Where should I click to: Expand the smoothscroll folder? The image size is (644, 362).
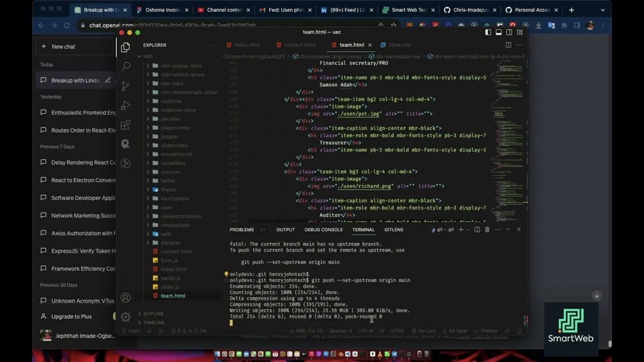point(176,154)
